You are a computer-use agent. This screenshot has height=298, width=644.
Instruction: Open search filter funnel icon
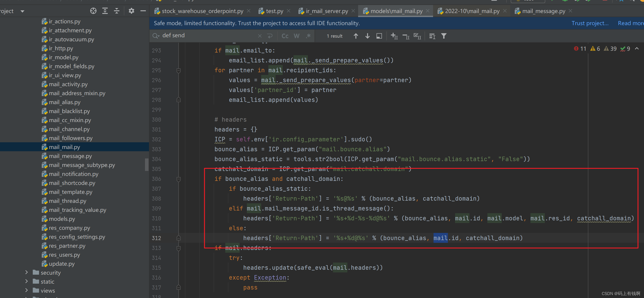coord(444,36)
